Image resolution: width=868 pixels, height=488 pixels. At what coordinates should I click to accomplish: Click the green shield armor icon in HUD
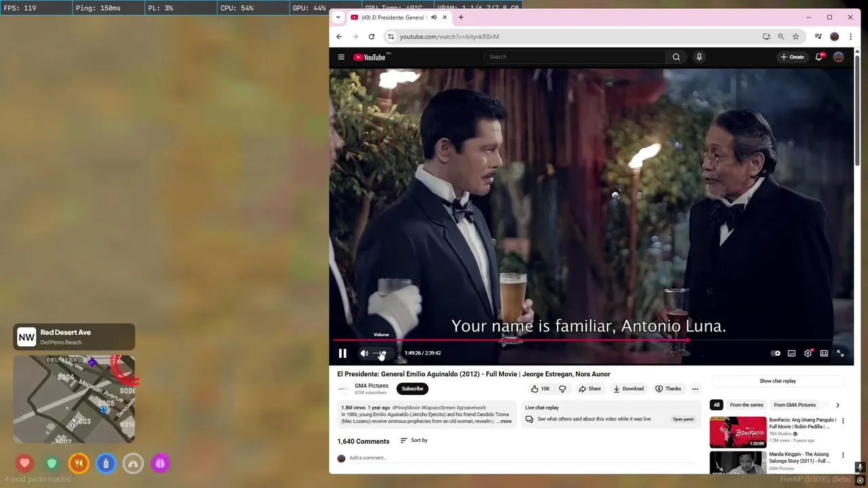52,464
